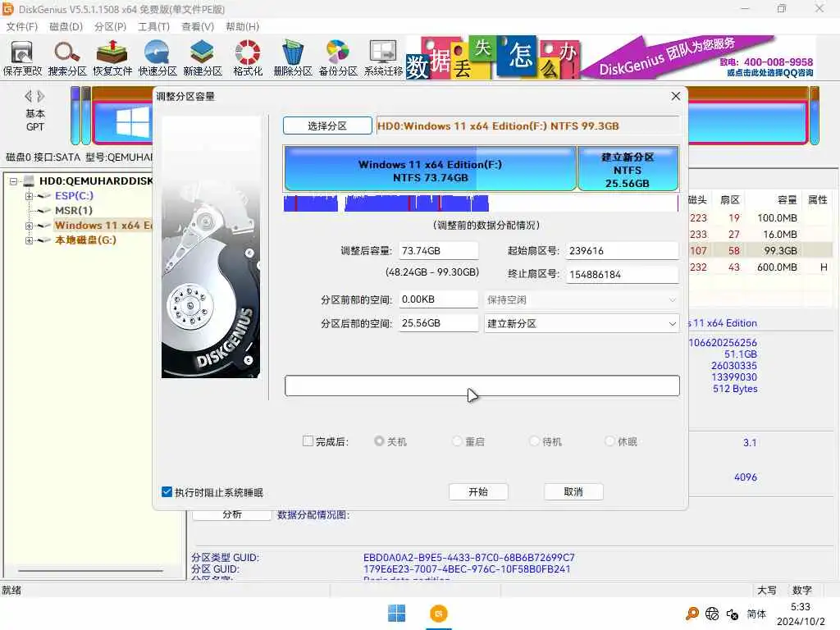
Task: Click the progress bar in dialog
Action: coord(482,386)
